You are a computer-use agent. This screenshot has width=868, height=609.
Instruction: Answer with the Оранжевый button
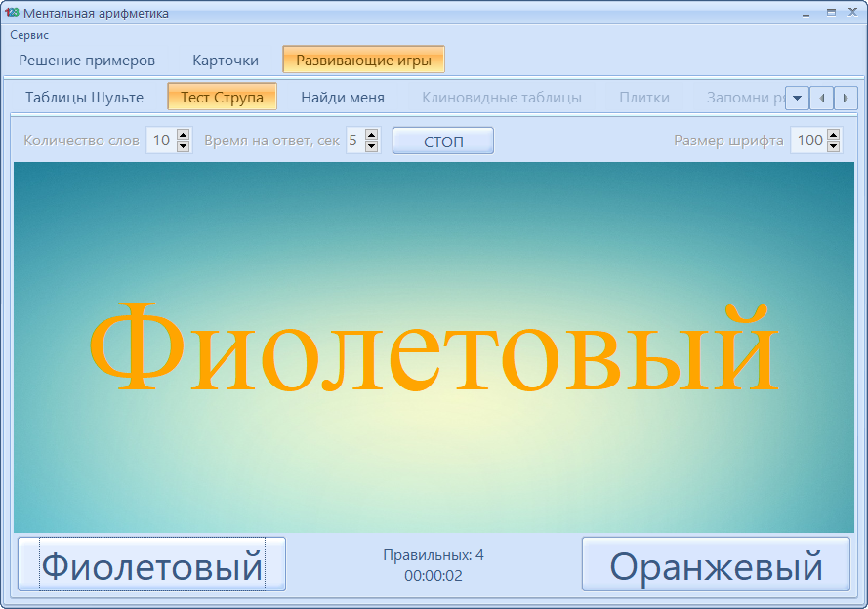[716, 563]
